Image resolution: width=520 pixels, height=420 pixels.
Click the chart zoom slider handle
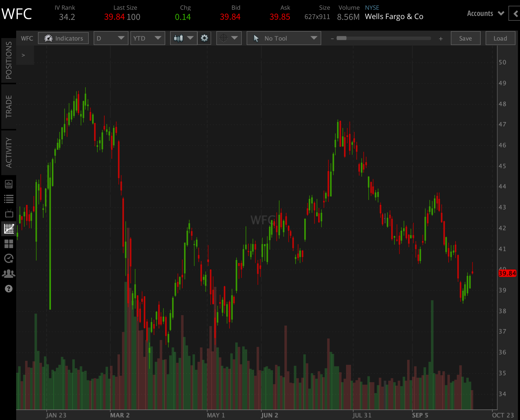(x=341, y=38)
